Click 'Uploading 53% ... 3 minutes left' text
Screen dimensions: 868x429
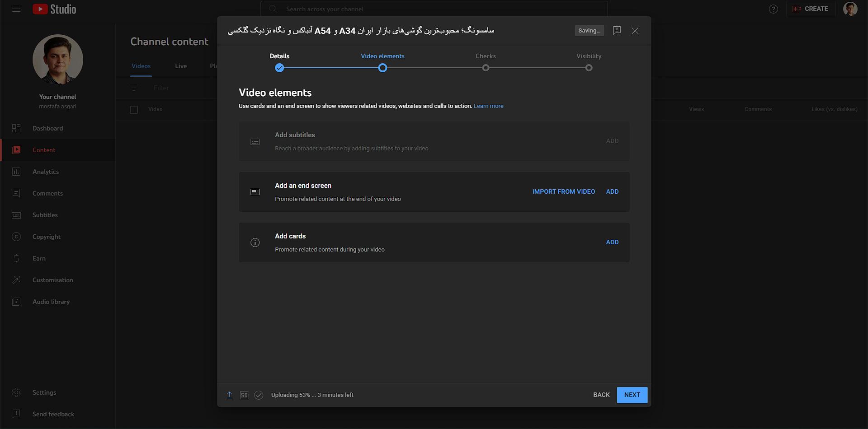(x=312, y=395)
